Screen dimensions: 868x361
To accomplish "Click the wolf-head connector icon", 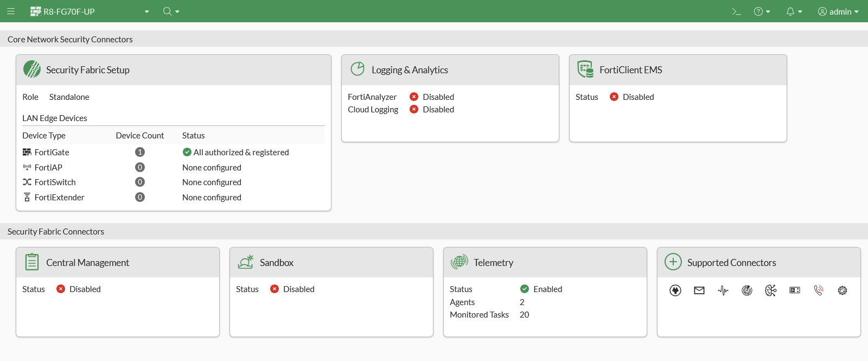I will 675,290.
